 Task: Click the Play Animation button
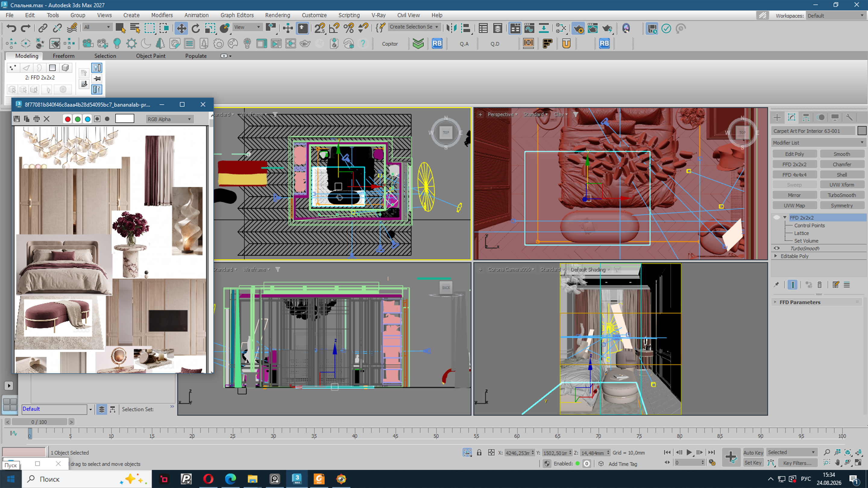(689, 452)
